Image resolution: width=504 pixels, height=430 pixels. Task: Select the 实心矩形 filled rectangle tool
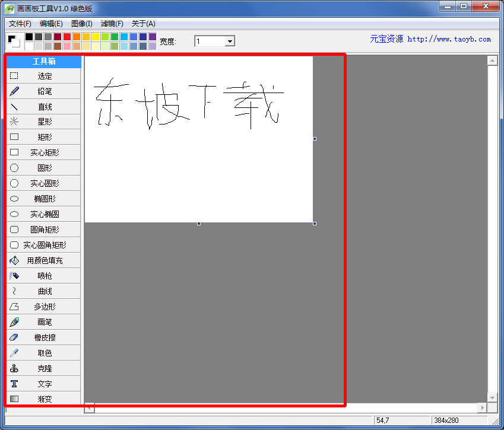pos(43,152)
